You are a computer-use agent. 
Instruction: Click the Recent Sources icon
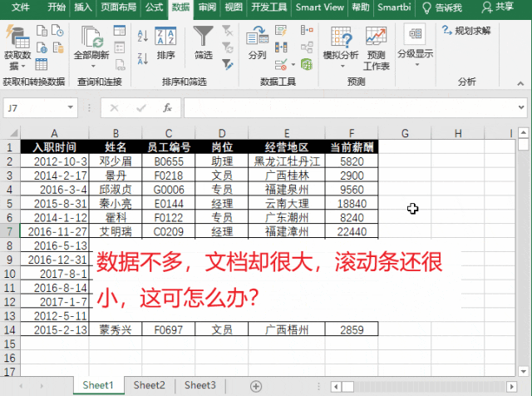click(x=57, y=31)
